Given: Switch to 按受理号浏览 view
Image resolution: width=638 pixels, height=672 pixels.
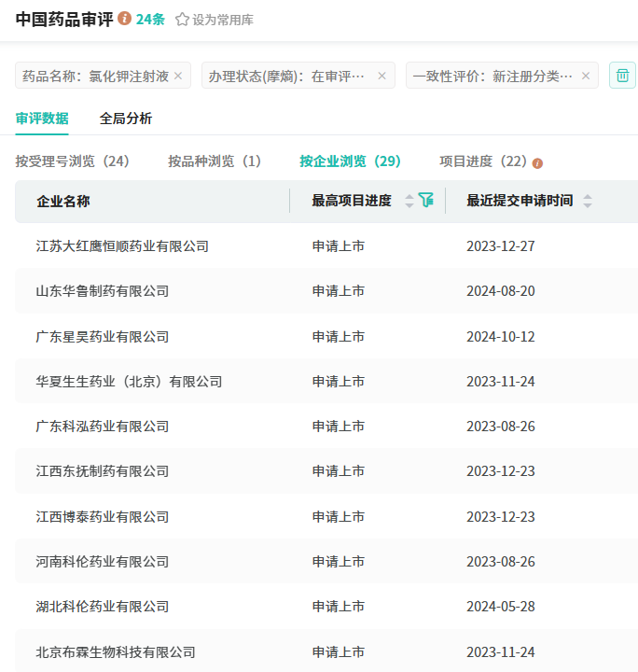Looking at the screenshot, I should (72, 161).
